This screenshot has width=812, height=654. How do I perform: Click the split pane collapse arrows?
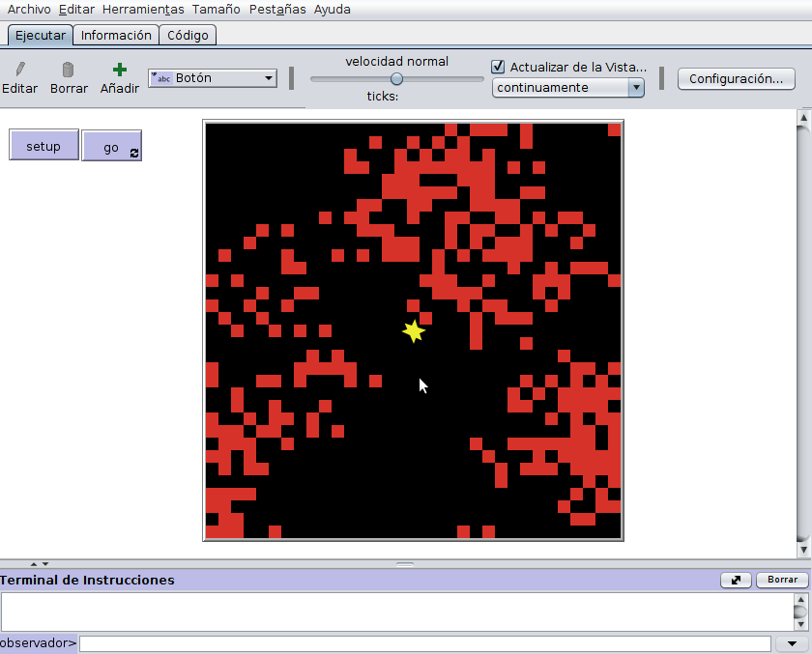pyautogui.click(x=40, y=564)
